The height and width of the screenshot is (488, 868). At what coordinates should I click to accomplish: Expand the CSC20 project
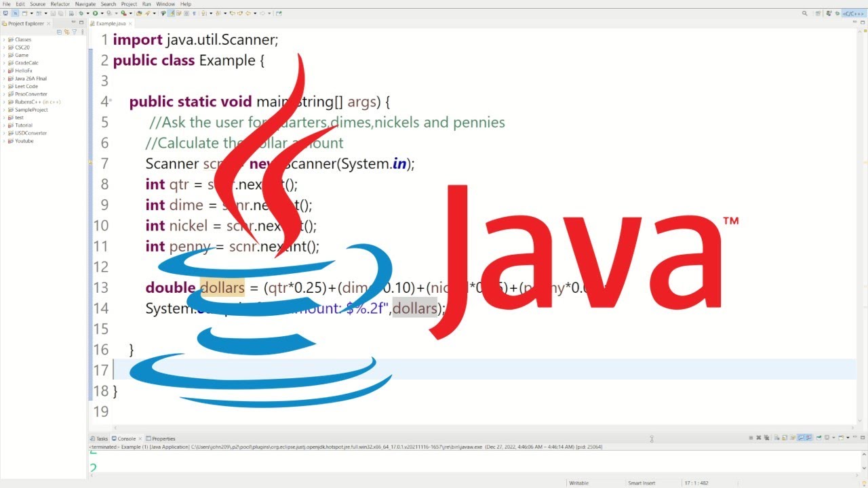pyautogui.click(x=4, y=47)
